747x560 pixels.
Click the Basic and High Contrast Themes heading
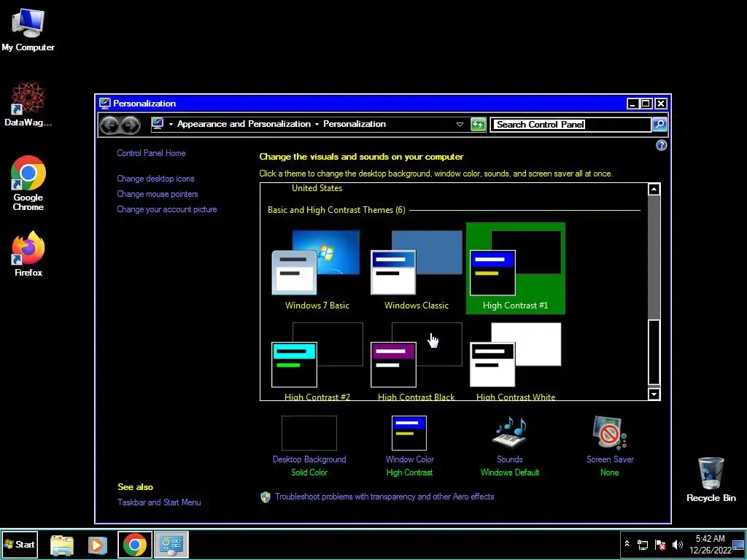point(336,210)
